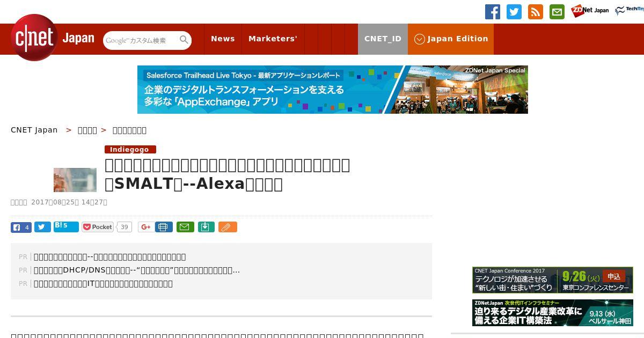Image resolution: width=644 pixels, height=338 pixels.
Task: Click the SMALT Alexa article headline
Action: 228,174
